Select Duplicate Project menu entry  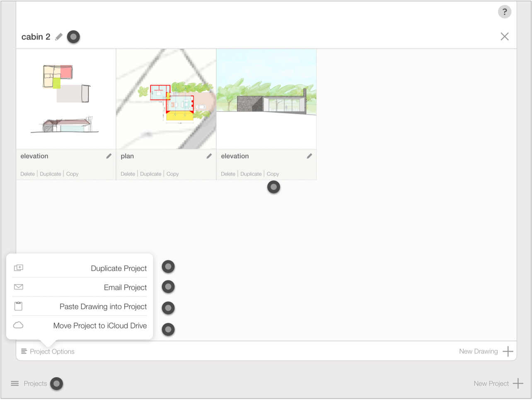coord(118,268)
